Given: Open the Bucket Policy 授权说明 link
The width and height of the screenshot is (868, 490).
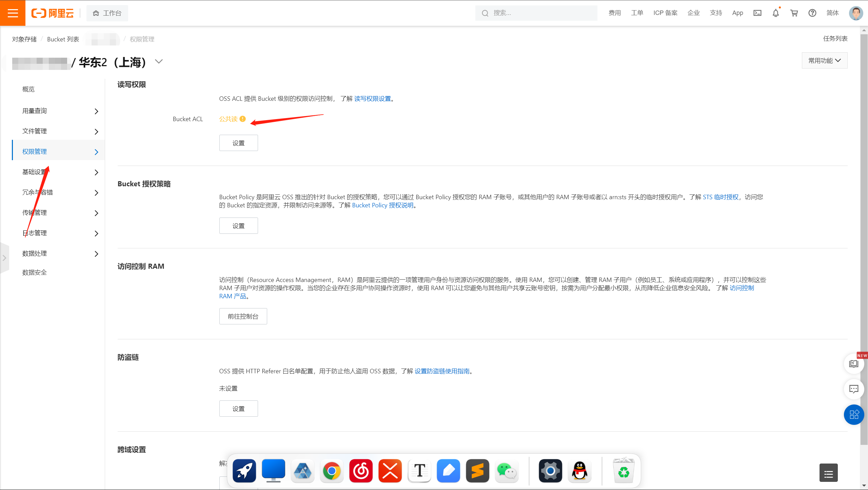Looking at the screenshot, I should click(382, 205).
